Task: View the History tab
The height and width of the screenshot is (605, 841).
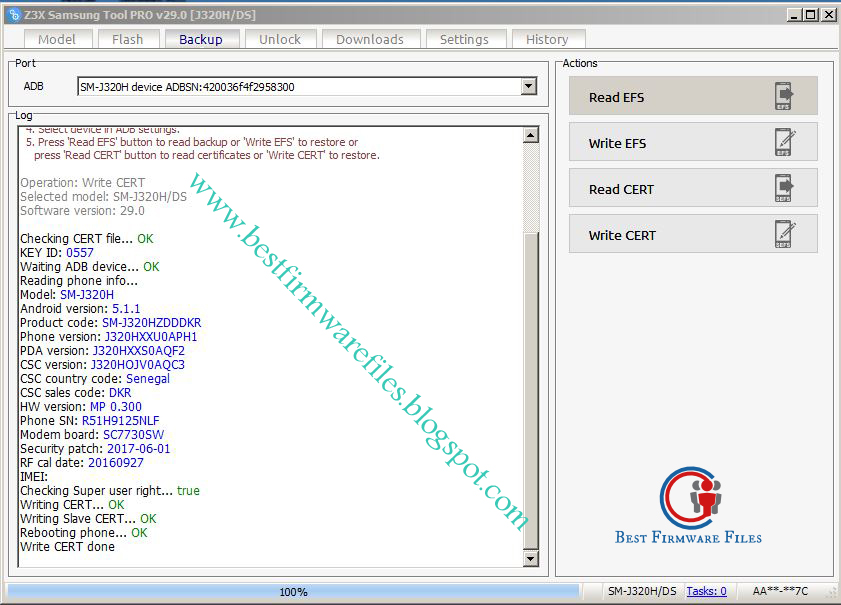Action: tap(547, 40)
